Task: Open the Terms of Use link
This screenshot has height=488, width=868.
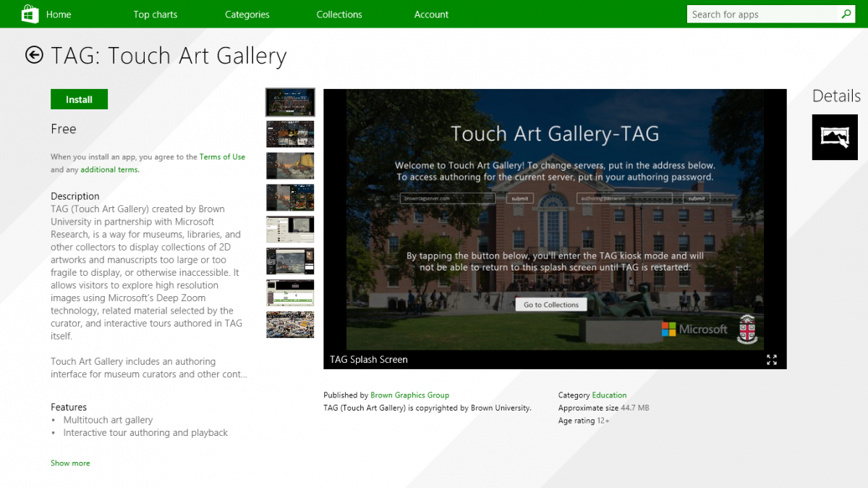Action: 222,157
